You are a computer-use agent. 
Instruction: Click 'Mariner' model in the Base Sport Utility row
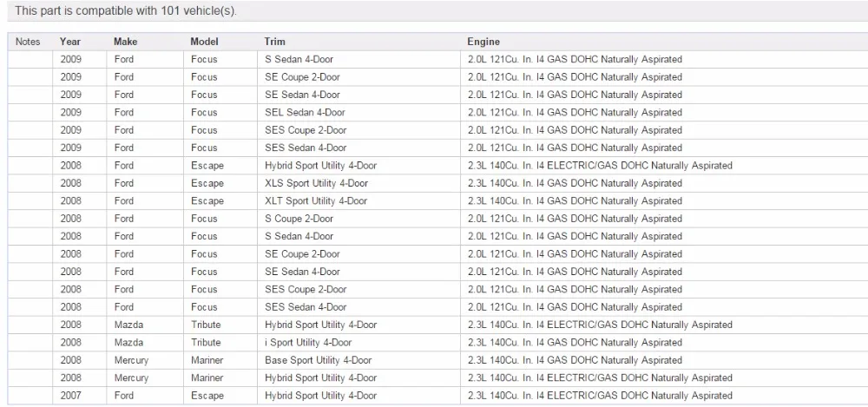207,360
